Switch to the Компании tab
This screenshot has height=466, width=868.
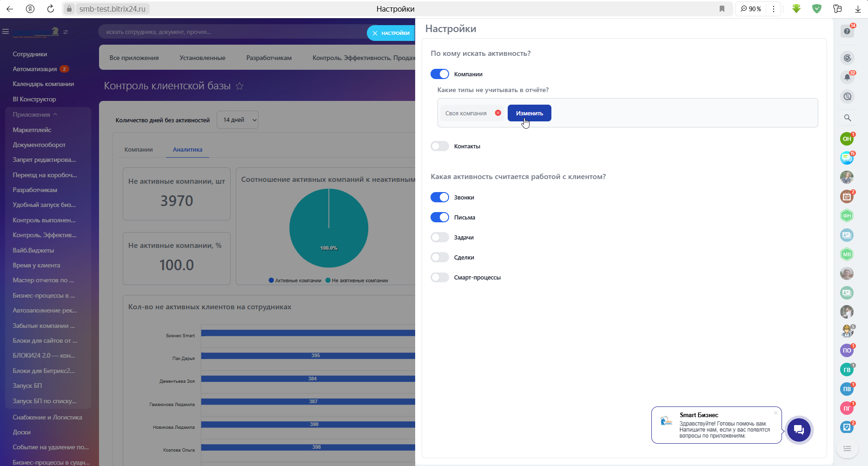click(x=139, y=149)
